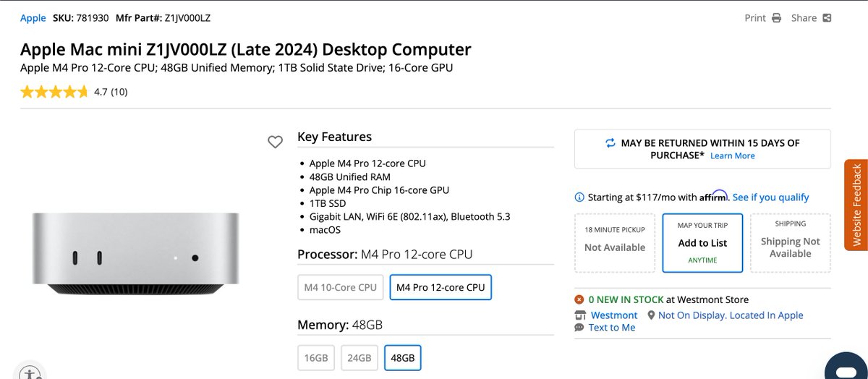Click the return policy arrows icon

pyautogui.click(x=610, y=143)
